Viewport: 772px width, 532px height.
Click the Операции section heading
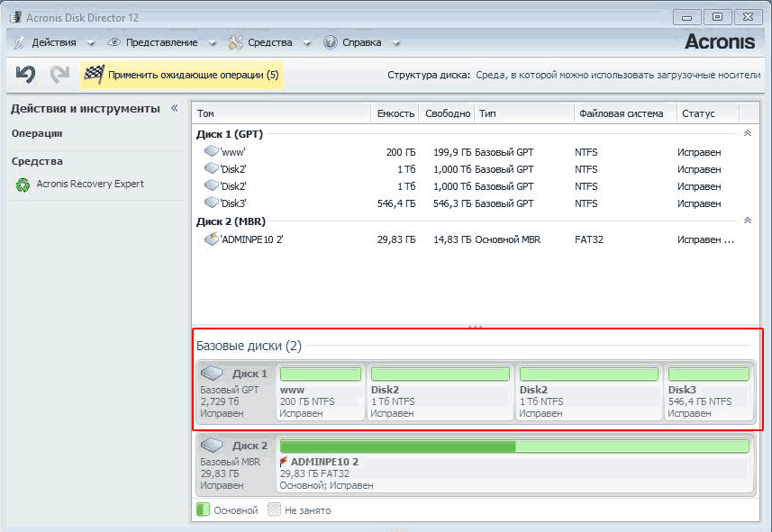[37, 133]
